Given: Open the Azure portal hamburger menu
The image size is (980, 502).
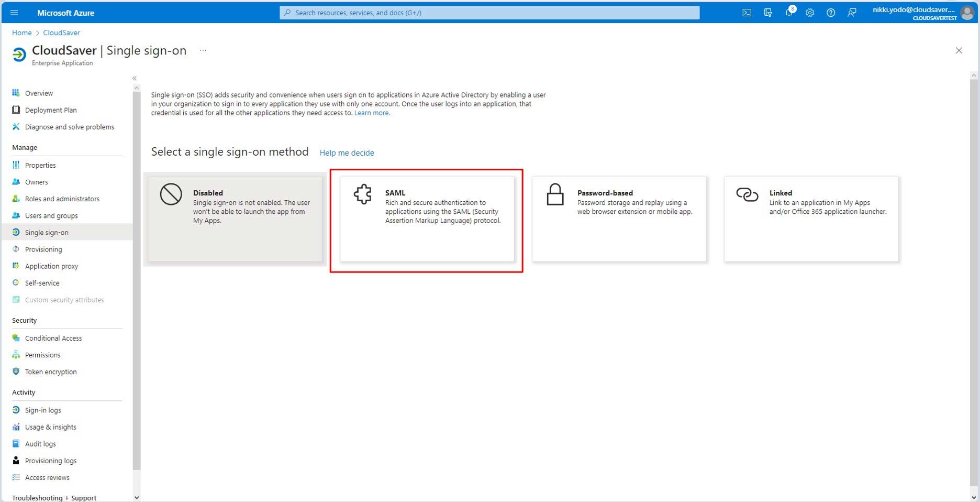Looking at the screenshot, I should [x=14, y=13].
